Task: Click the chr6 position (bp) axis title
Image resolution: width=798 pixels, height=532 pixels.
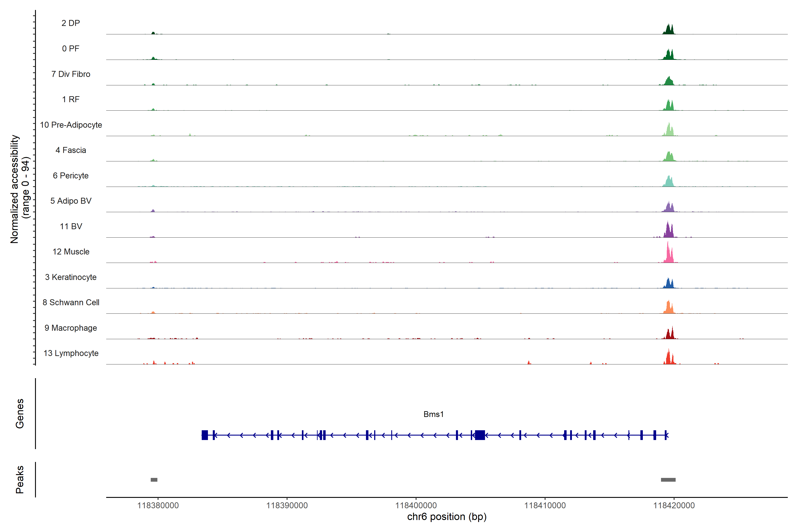Action: tap(446, 517)
